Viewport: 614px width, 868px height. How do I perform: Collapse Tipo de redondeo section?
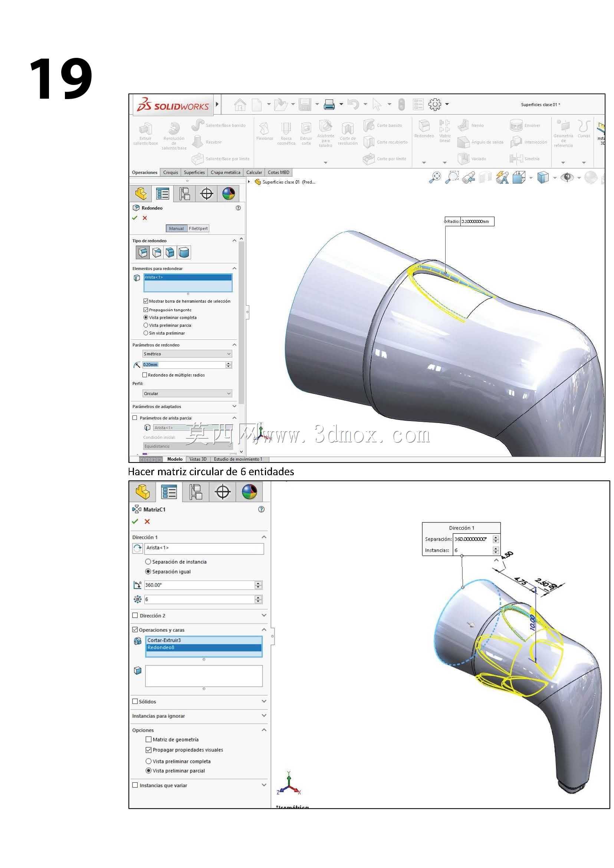[x=234, y=240]
